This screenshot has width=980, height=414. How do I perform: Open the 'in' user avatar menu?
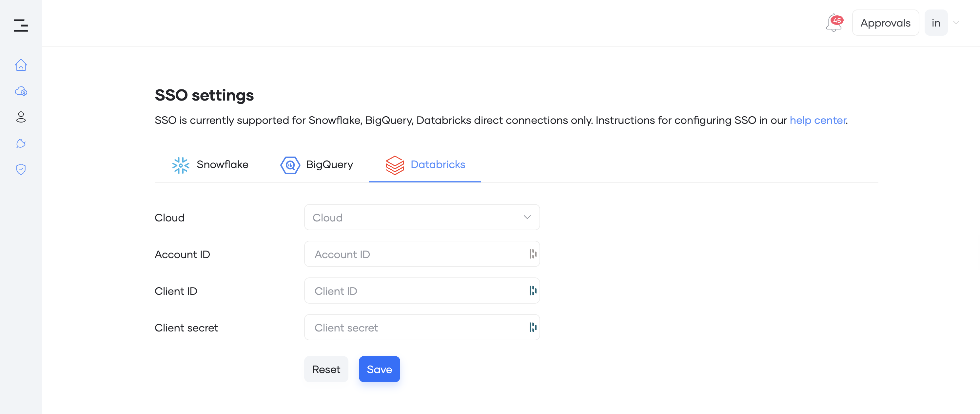coord(936,23)
